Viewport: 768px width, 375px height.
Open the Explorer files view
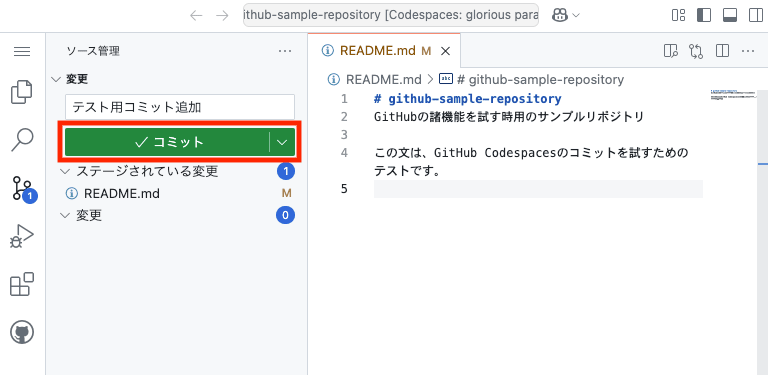pos(22,92)
